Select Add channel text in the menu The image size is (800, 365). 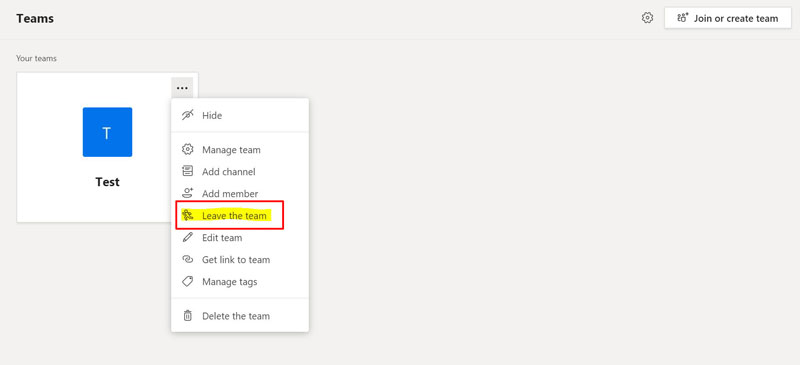[x=229, y=172]
